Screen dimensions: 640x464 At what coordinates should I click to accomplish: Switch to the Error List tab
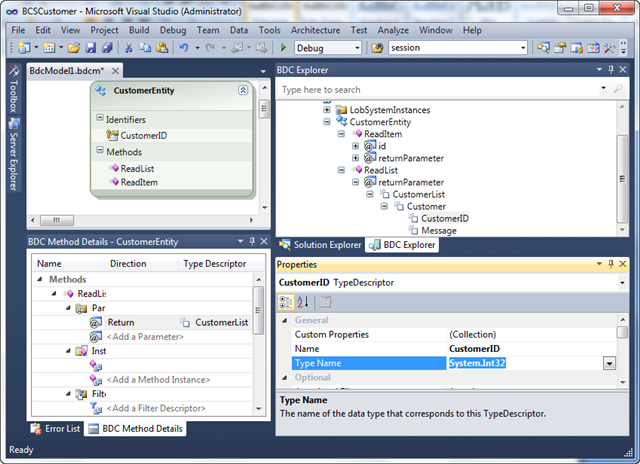[55, 428]
